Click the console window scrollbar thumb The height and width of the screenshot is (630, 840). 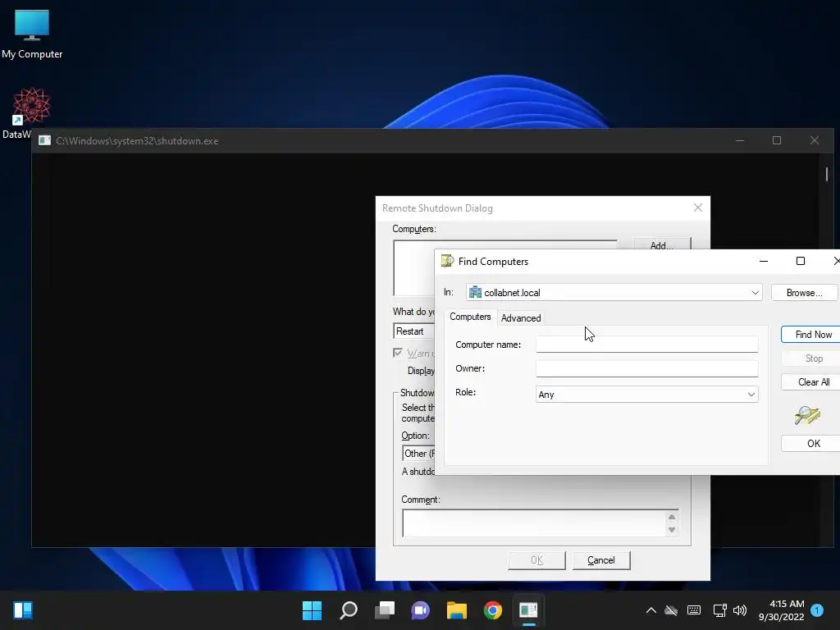[827, 174]
